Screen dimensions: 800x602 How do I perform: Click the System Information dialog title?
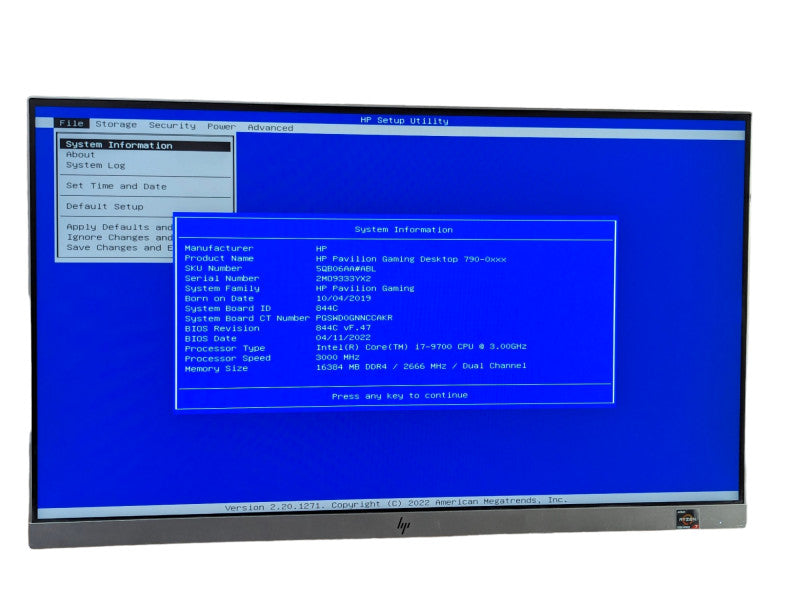tap(404, 230)
